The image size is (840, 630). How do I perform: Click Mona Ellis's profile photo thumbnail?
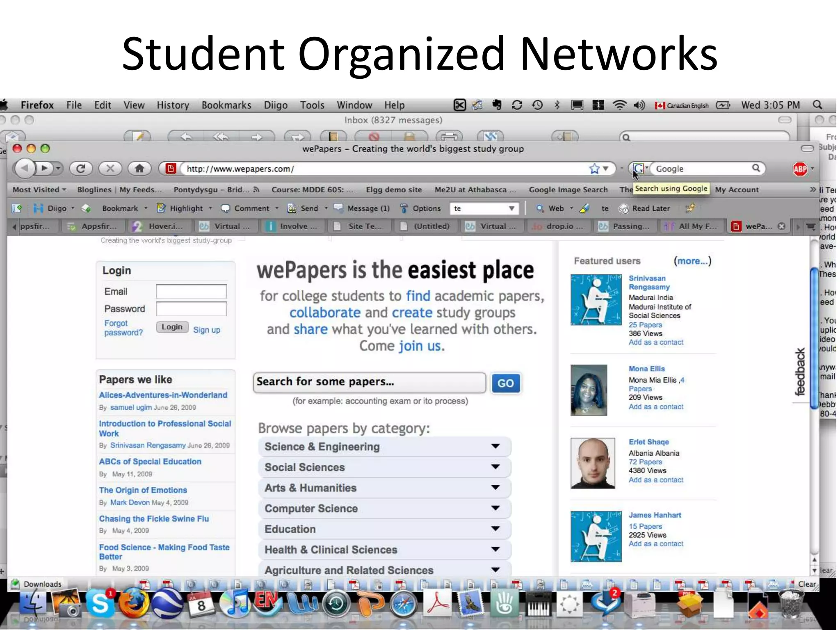point(589,390)
